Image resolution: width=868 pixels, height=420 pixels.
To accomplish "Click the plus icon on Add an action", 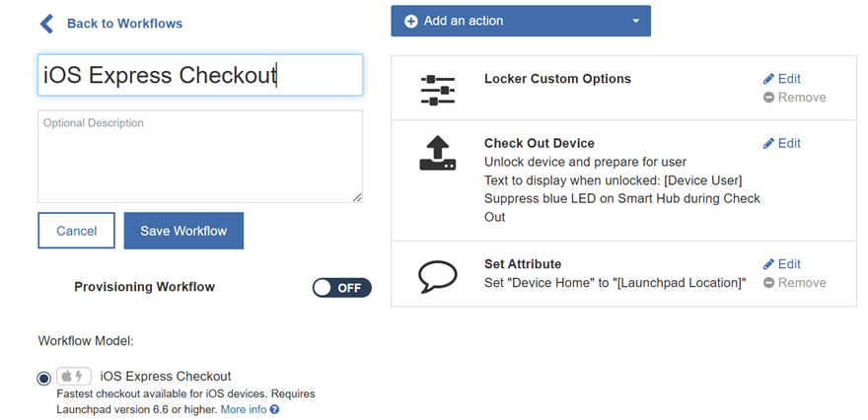I will 411,21.
